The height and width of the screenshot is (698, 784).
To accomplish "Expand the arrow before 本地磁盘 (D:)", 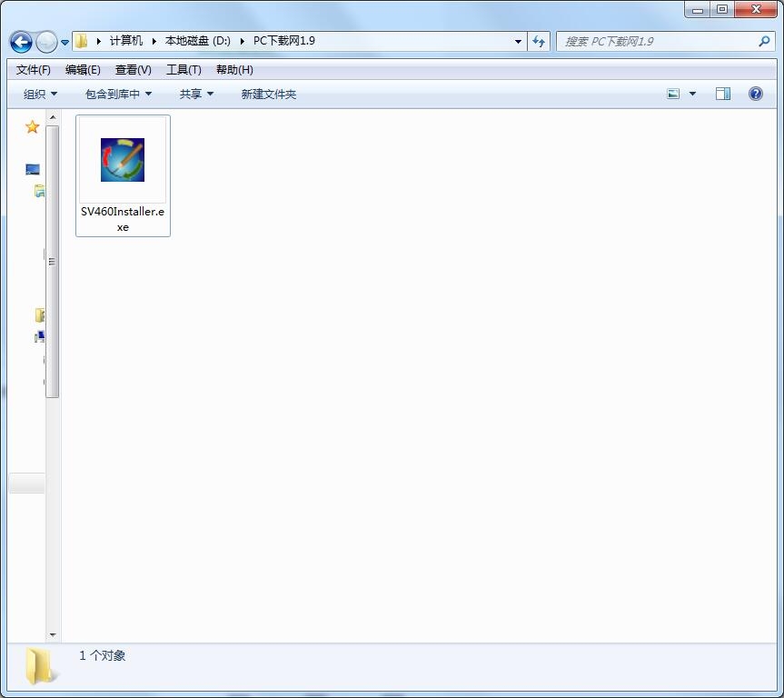I will tap(154, 41).
